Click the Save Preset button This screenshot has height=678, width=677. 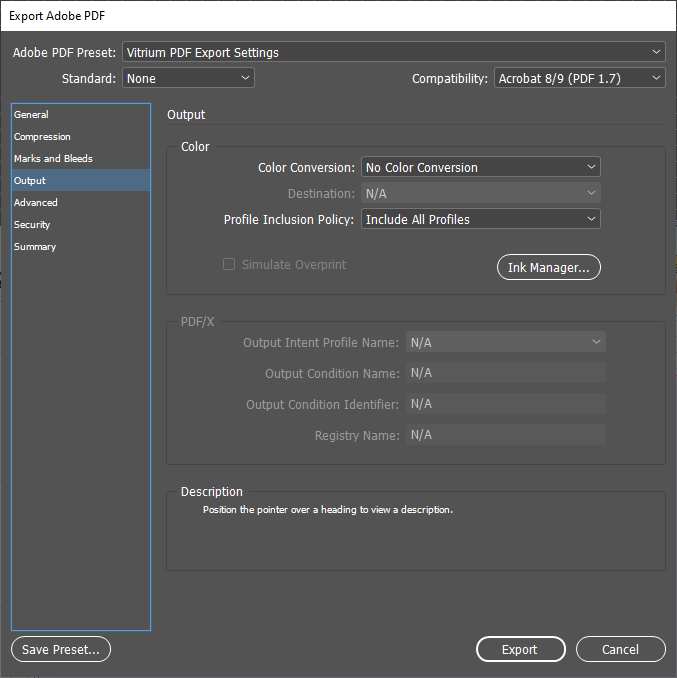(61, 649)
